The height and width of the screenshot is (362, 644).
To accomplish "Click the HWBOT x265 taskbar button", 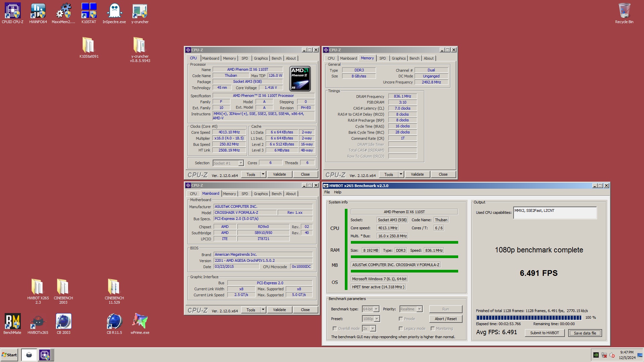I will 29,355.
